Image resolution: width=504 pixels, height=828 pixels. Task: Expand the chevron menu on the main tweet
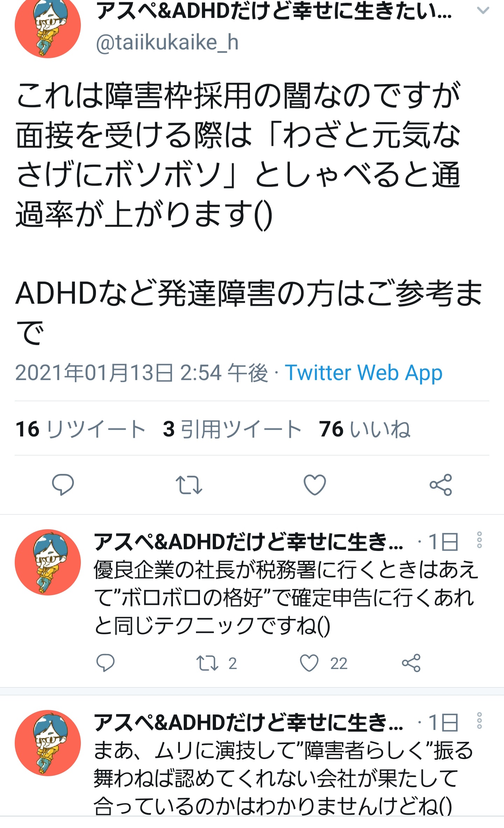[x=483, y=11]
